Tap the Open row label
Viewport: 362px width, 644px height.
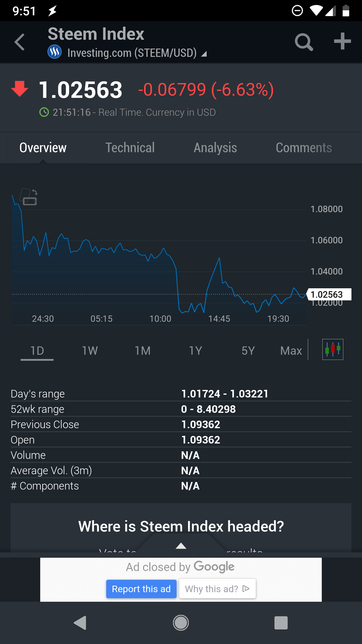tap(23, 440)
